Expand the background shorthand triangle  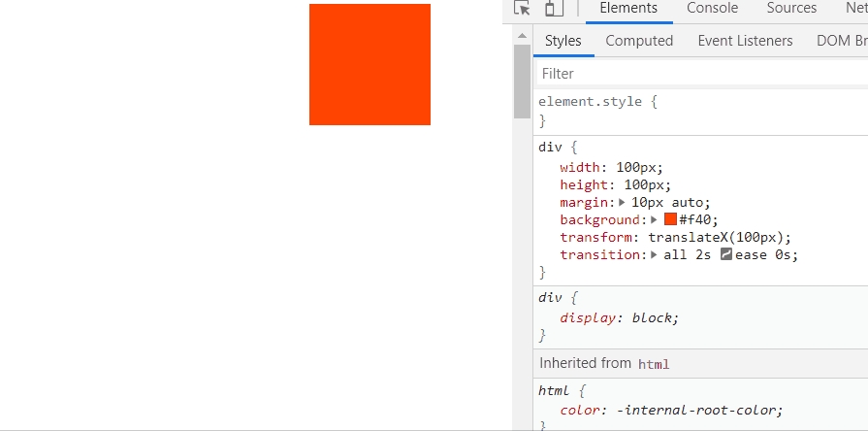(x=655, y=220)
